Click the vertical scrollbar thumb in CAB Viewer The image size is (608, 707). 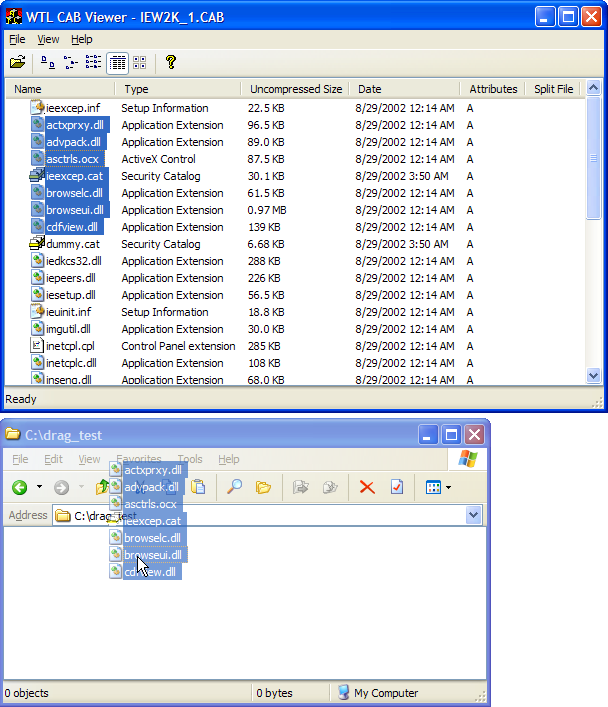594,158
